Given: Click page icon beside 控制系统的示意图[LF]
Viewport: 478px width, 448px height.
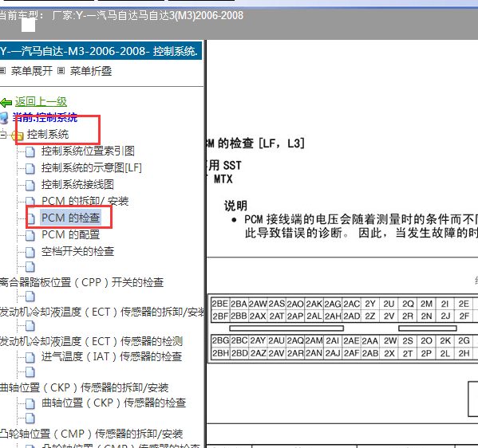Looking at the screenshot, I should [30, 168].
